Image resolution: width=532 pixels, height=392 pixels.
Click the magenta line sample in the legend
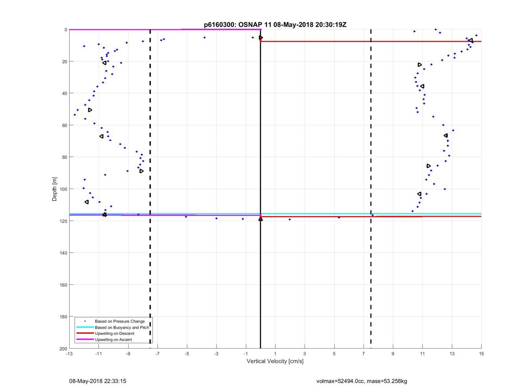(x=85, y=340)
